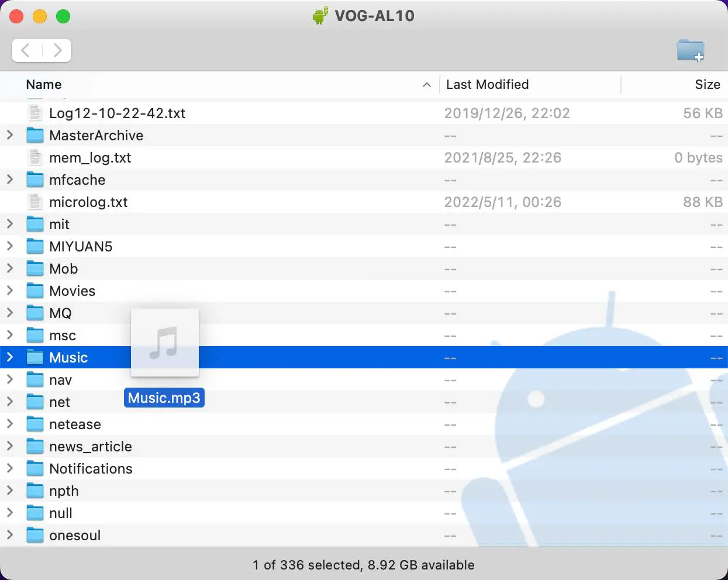Screen dimensions: 728x580
Task: Expand the Notifications folder chevron
Action: (x=10, y=468)
